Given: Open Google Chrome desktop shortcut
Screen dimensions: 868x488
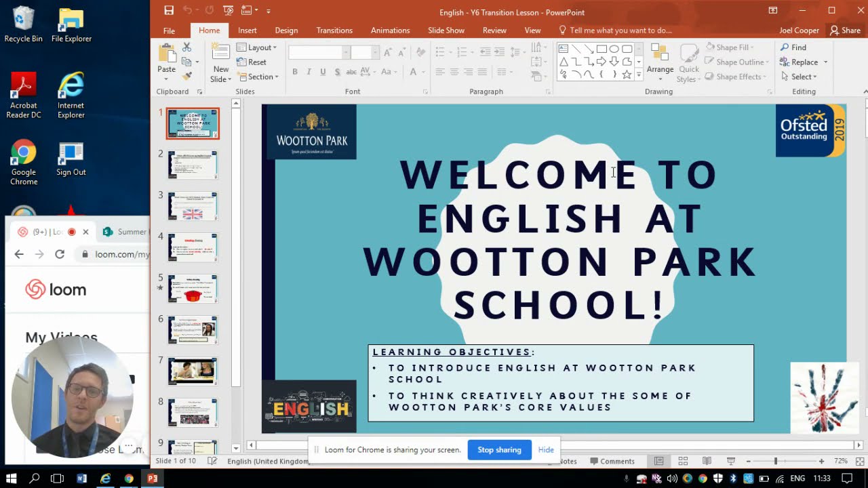Looking at the screenshot, I should click(x=24, y=163).
